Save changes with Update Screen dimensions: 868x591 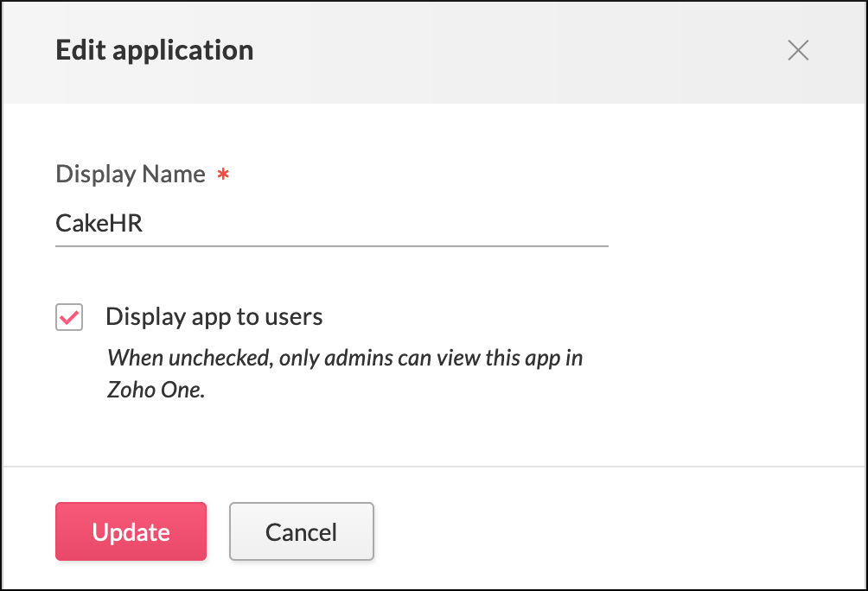pos(131,531)
